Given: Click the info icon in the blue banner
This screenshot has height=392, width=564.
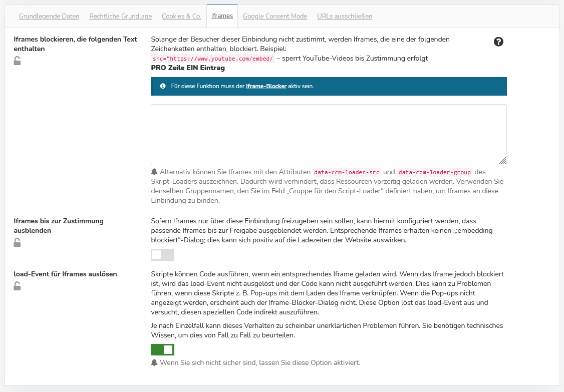Looking at the screenshot, I should point(163,86).
